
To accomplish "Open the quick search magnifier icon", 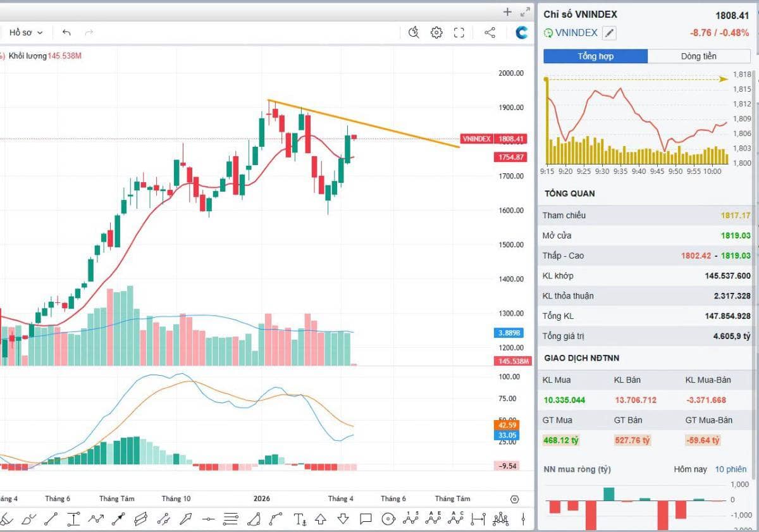I will point(414,32).
